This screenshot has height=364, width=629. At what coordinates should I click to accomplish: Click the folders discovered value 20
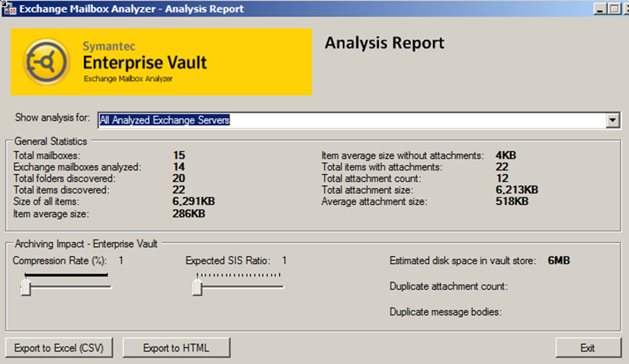(x=179, y=178)
